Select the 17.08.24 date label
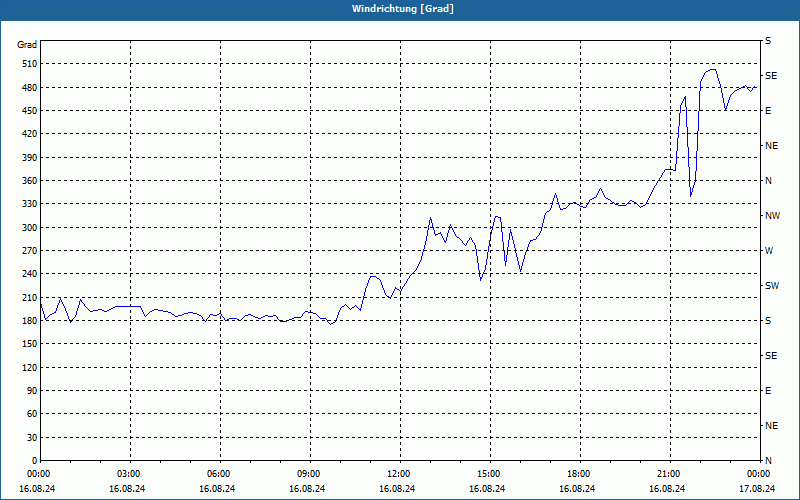Viewport: 800px width, 500px height. pyautogui.click(x=757, y=489)
